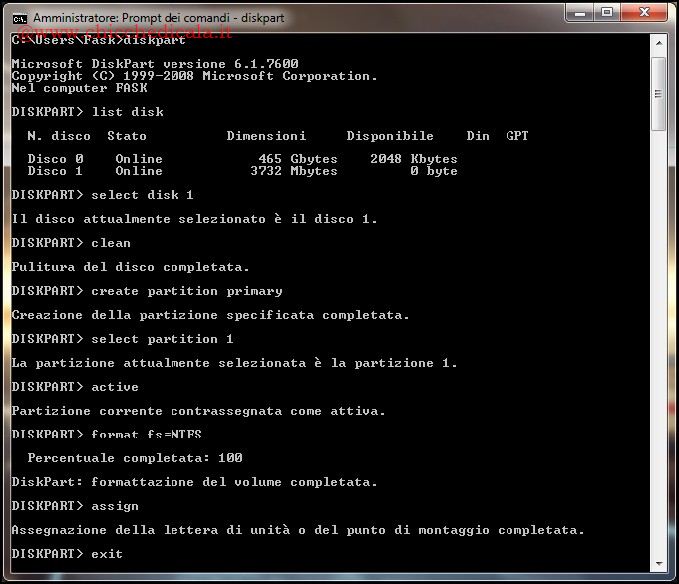Click the empty scrollbar track below the thumb
This screenshot has width=679, height=584.
659,350
